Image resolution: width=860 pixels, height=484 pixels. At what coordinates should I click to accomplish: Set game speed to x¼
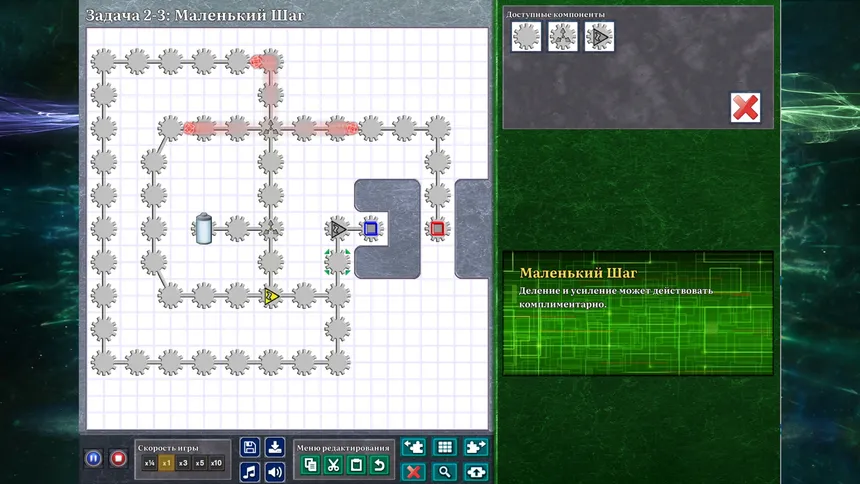pyautogui.click(x=149, y=463)
